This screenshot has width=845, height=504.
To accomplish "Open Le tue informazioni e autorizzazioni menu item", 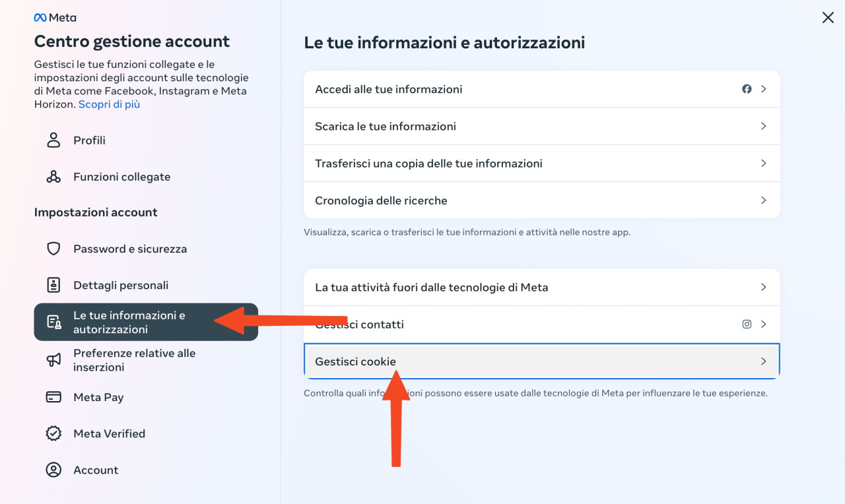I will 146,322.
